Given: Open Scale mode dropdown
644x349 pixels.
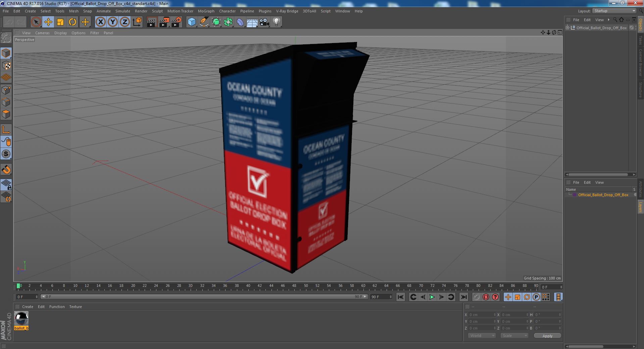Looking at the screenshot, I should point(514,336).
